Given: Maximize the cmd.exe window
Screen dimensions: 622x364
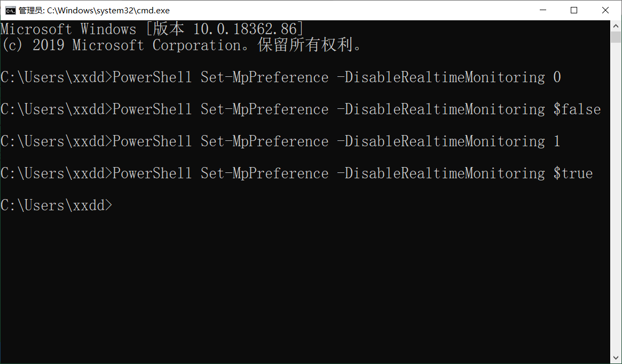Looking at the screenshot, I should (574, 10).
